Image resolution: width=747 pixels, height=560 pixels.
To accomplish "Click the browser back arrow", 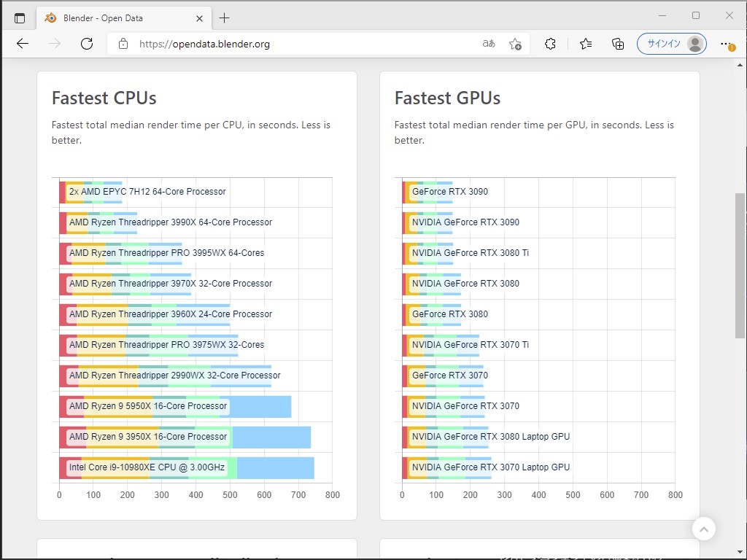I will (x=23, y=44).
